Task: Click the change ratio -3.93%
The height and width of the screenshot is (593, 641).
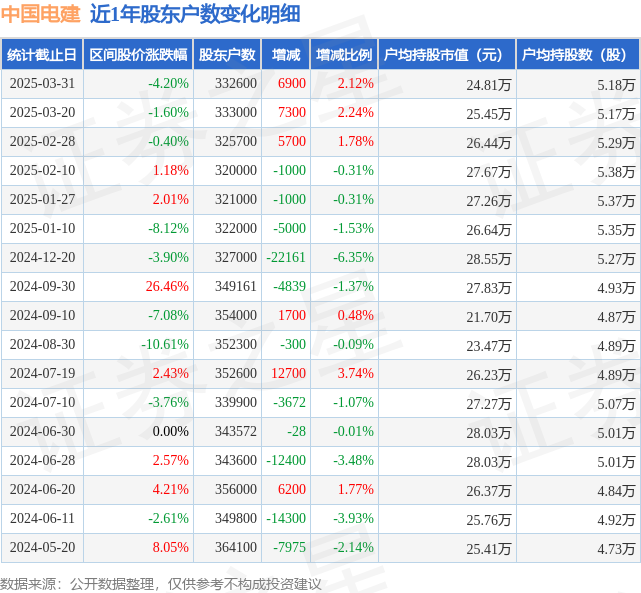Action: pos(354,519)
